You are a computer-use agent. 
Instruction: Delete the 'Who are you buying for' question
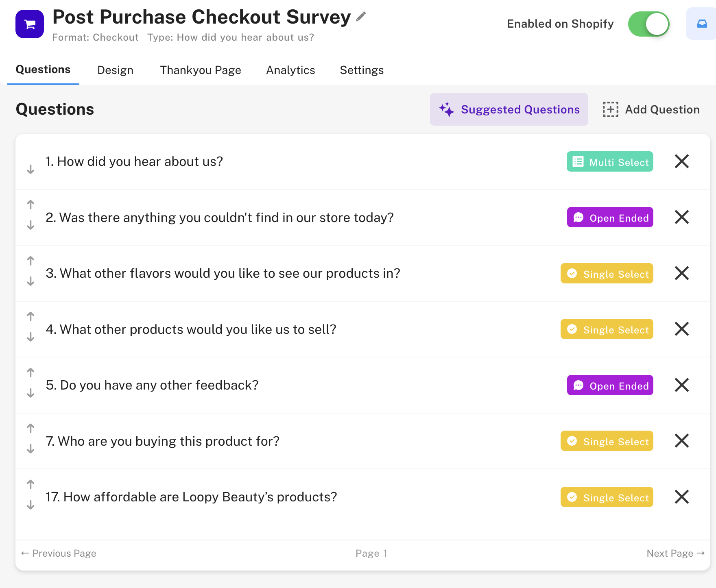click(681, 441)
